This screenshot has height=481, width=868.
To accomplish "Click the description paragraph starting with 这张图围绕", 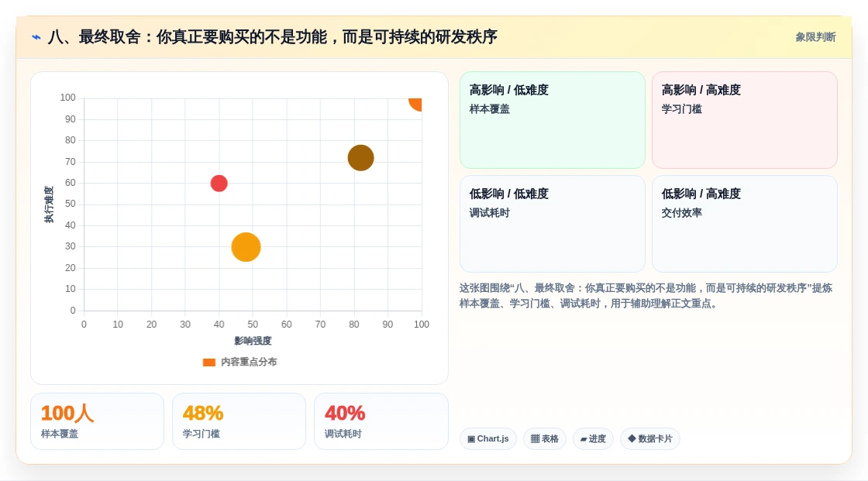I will pos(646,296).
